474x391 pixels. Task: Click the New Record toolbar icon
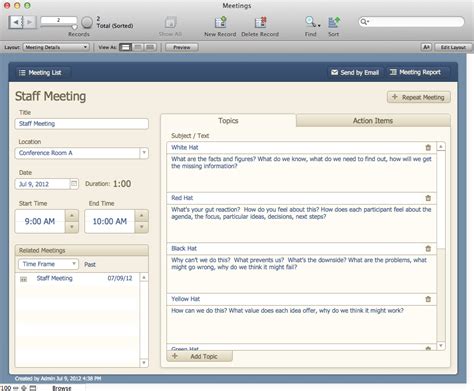220,23
